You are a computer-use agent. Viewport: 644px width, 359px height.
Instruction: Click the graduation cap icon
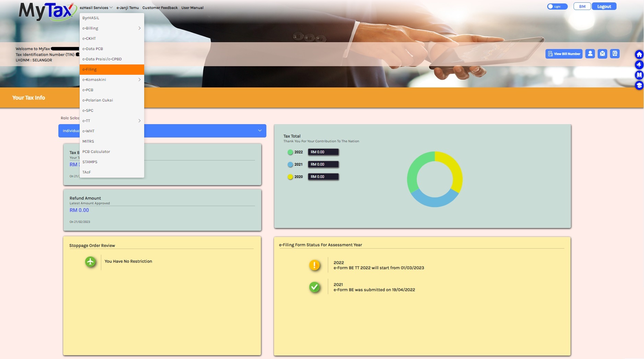click(x=639, y=85)
